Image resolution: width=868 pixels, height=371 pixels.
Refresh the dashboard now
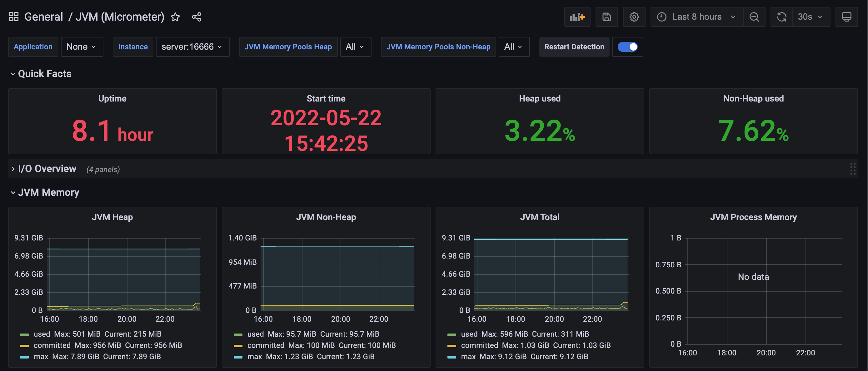click(x=781, y=17)
